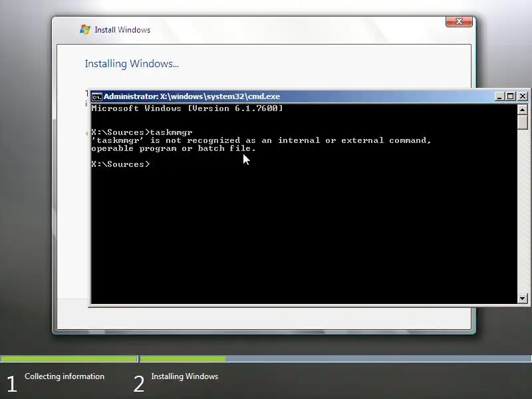Click the 'Collecting information' step label

coord(65,376)
